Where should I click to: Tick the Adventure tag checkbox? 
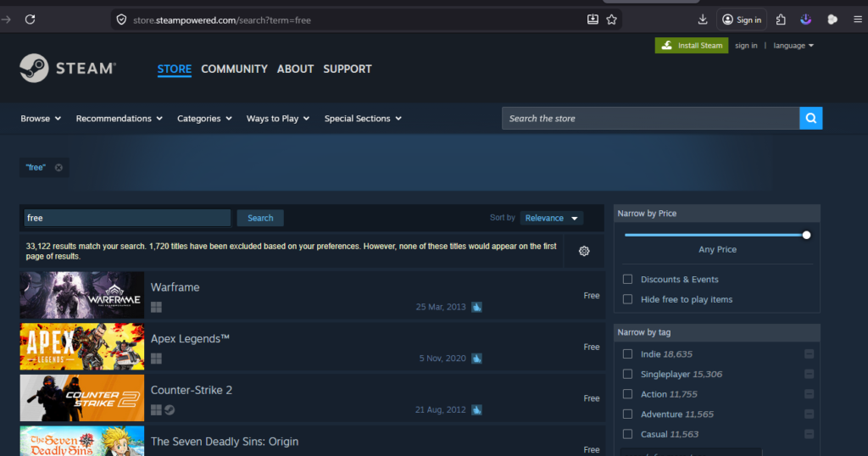click(x=627, y=414)
